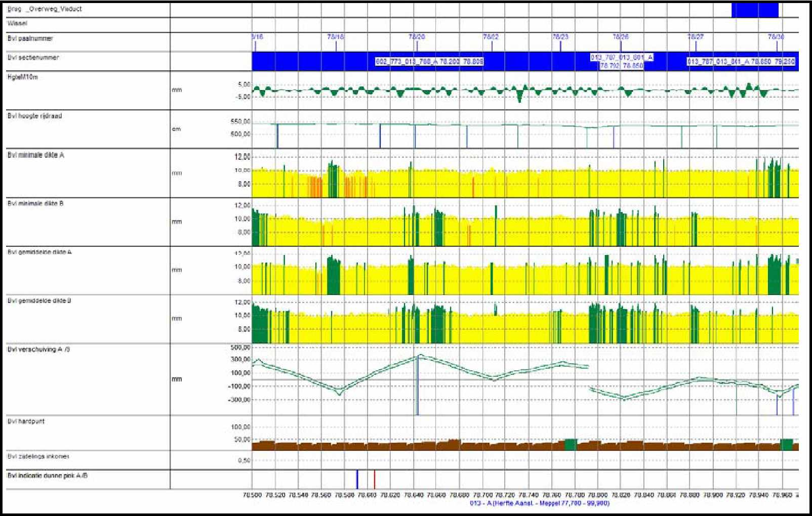Click the 0,50 value in zadelings row
This screenshot has height=516, width=812.
tap(244, 461)
